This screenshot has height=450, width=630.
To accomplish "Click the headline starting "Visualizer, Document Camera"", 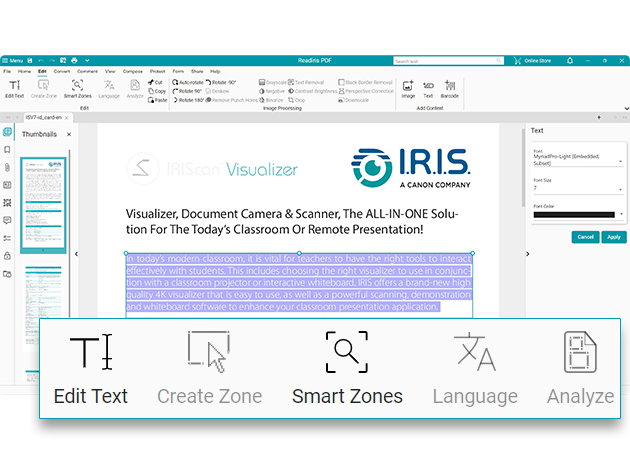I will [x=292, y=221].
